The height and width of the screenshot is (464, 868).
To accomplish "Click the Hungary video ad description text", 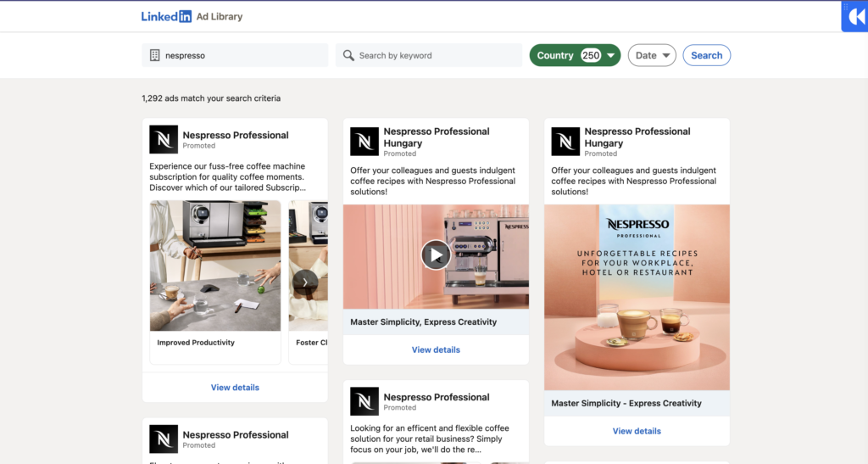I will pyautogui.click(x=433, y=181).
